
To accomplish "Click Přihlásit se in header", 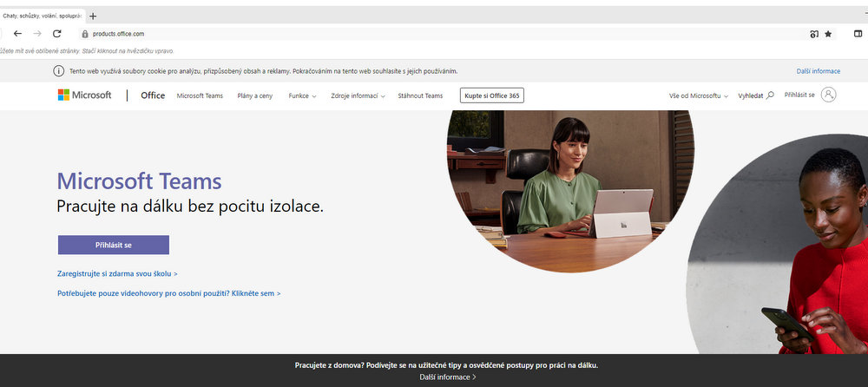I will tap(799, 95).
